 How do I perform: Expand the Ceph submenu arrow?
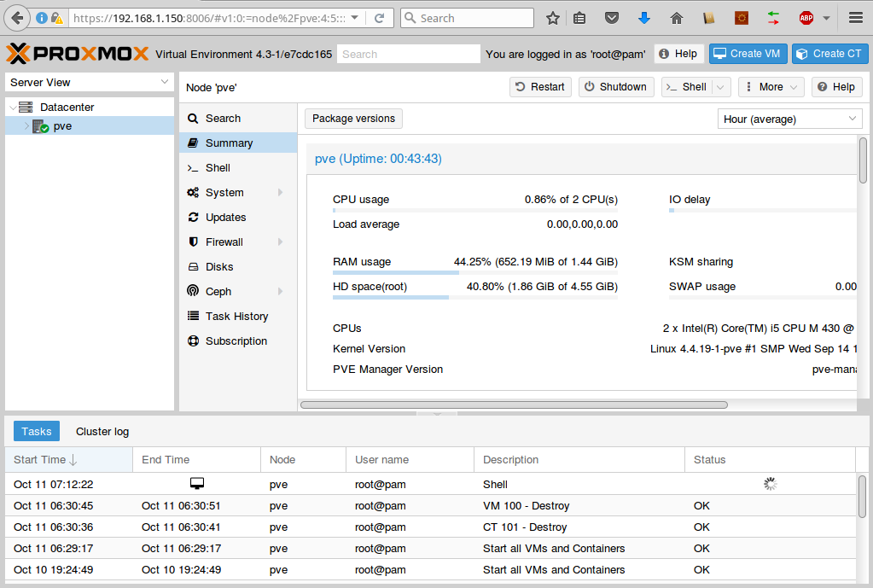pos(280,291)
